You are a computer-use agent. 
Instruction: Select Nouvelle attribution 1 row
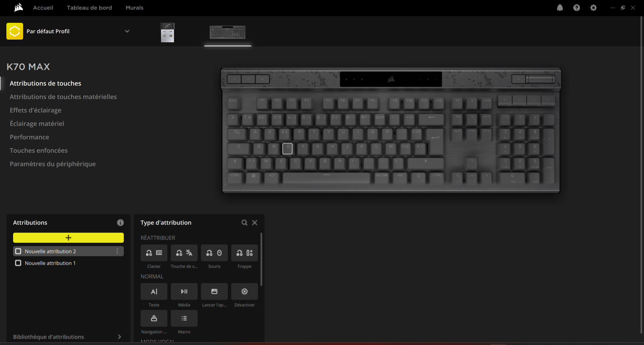tap(68, 263)
